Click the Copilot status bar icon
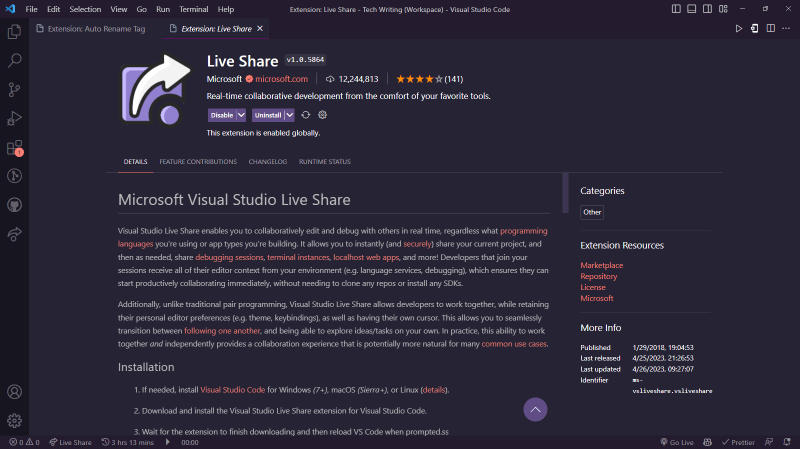This screenshot has height=449, width=800. pos(707,442)
